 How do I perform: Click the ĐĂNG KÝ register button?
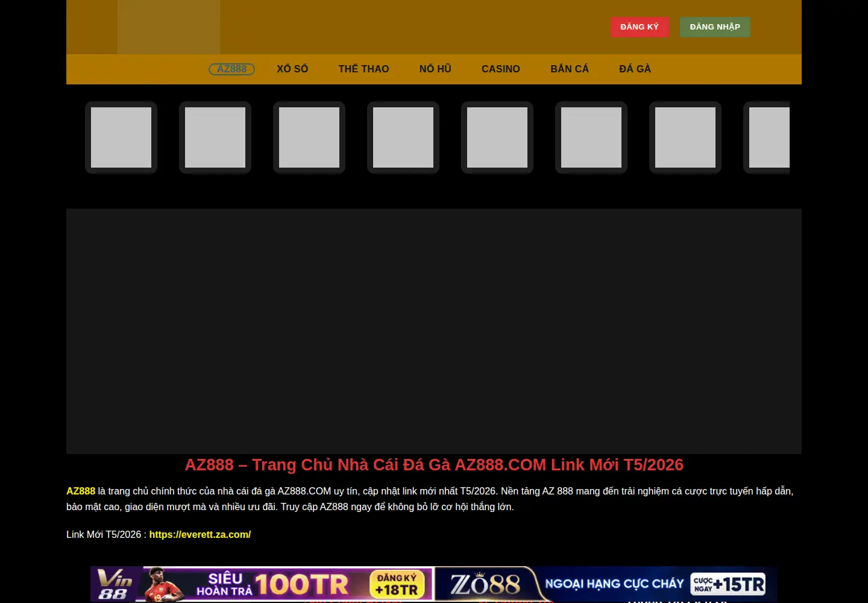[x=640, y=27]
